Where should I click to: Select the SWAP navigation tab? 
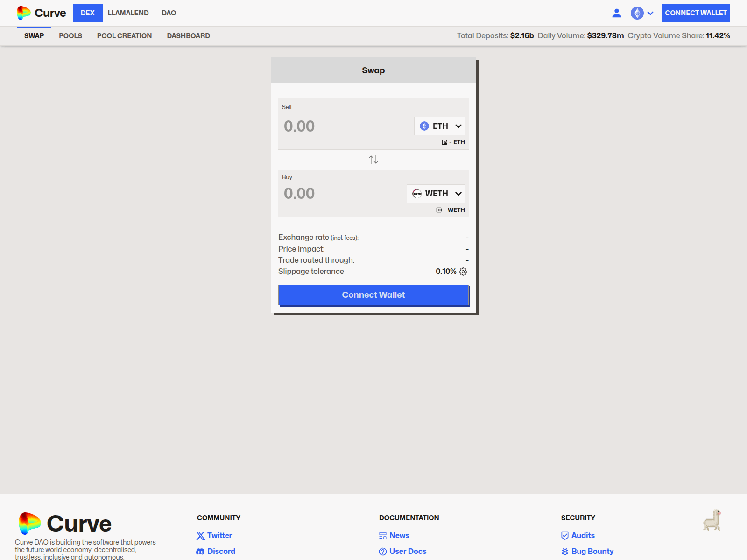point(34,36)
